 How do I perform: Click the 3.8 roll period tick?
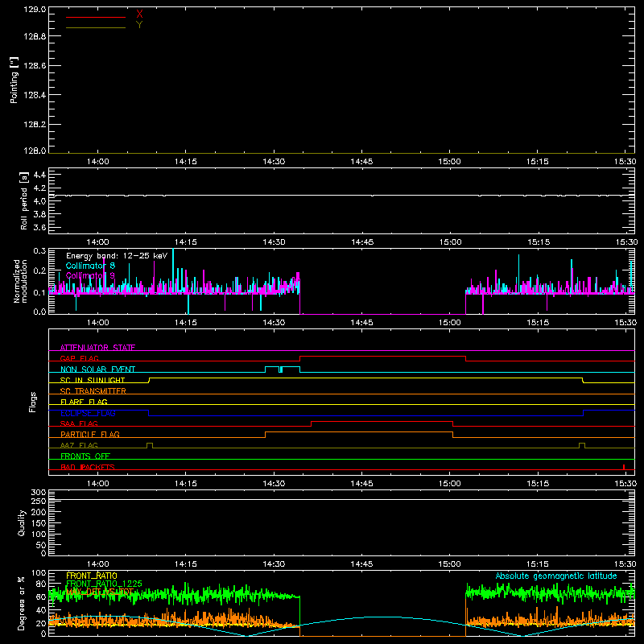coord(39,214)
